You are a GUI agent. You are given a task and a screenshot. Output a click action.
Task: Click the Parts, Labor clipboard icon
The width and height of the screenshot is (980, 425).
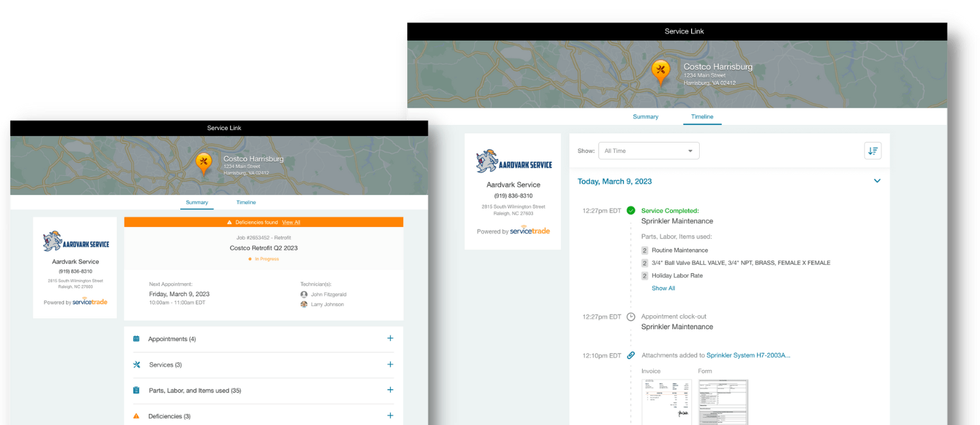[x=137, y=390]
